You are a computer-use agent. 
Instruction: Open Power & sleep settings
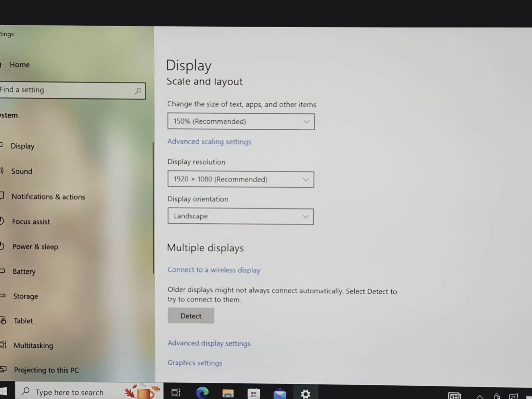pos(35,247)
